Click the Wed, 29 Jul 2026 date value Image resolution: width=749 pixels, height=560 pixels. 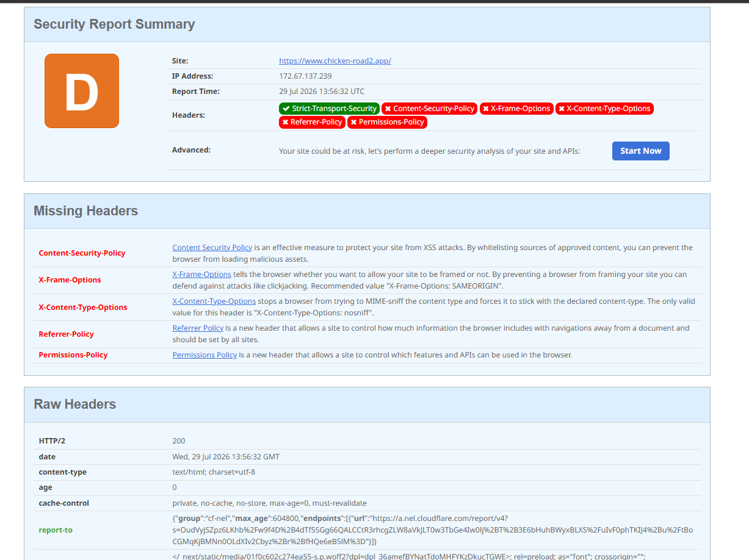click(x=226, y=457)
